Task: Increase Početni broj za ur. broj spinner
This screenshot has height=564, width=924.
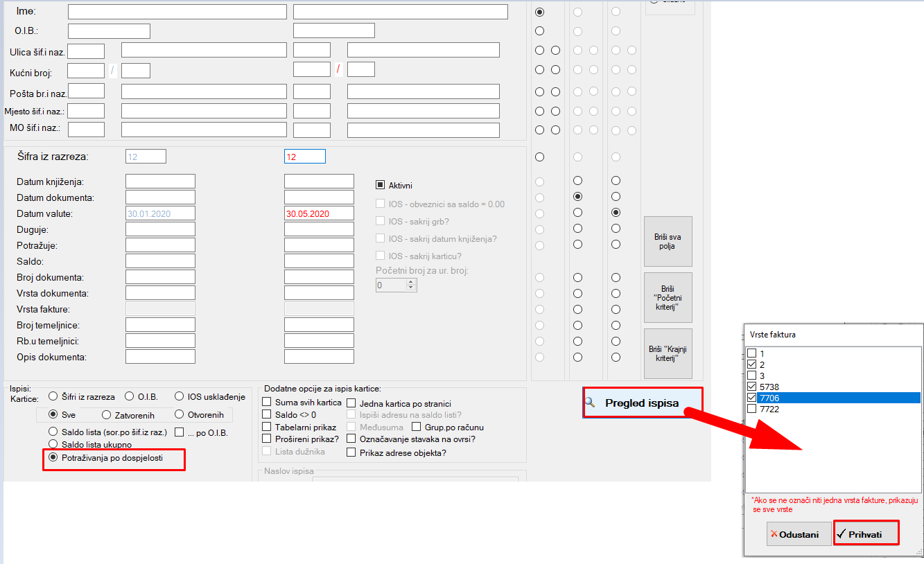Action: pos(411,282)
